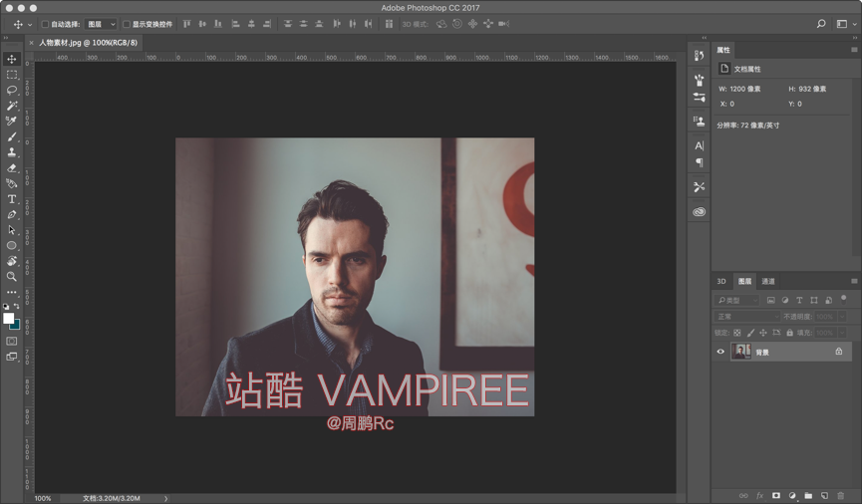The image size is (862, 504).
Task: Swap foreground and background colors
Action: coord(17,306)
